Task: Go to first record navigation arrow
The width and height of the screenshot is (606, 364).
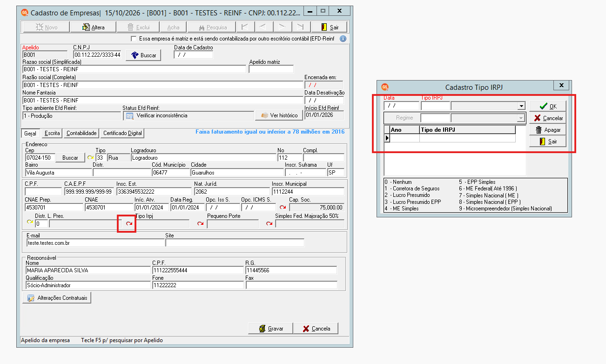Action: pyautogui.click(x=245, y=27)
